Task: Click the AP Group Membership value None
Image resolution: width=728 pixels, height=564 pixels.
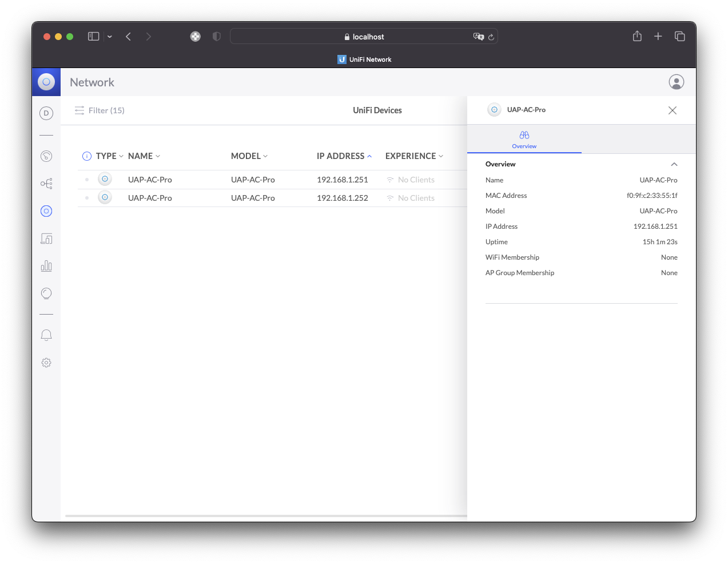Action: (x=669, y=273)
